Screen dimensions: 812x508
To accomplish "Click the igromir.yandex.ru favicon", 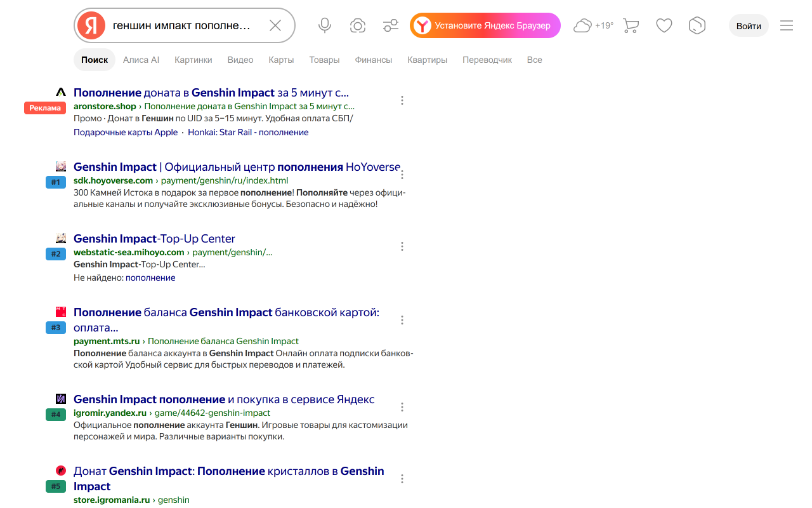I will pyautogui.click(x=61, y=399).
